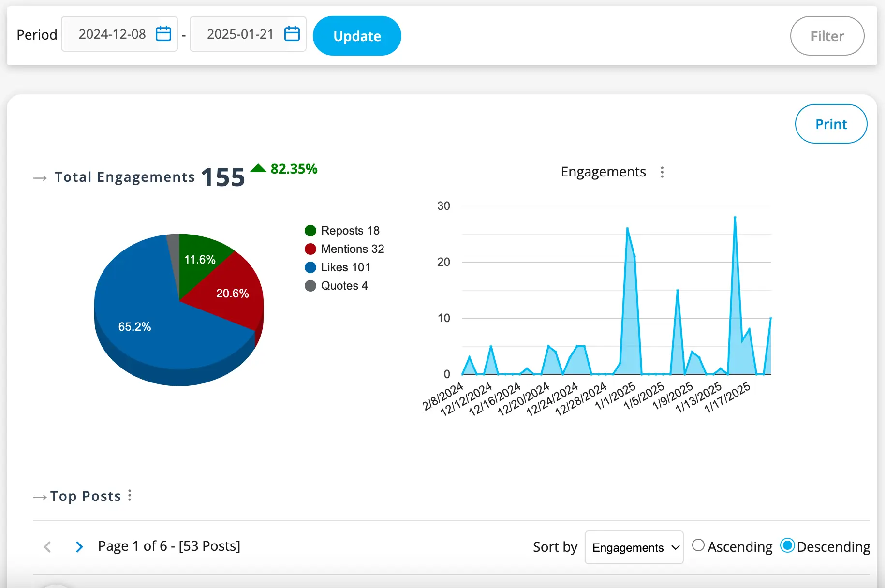Open the start date calendar picker
The width and height of the screenshot is (885, 588).
pyautogui.click(x=163, y=34)
